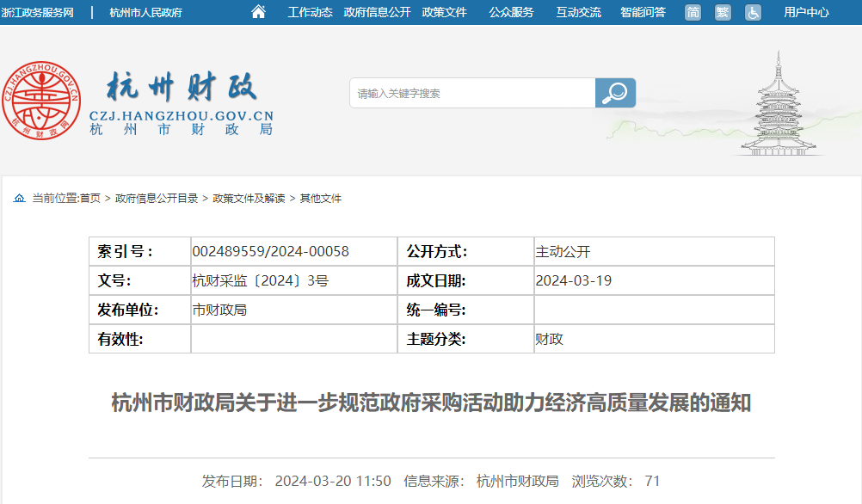Click the home icon in top navigation
The height and width of the screenshot is (504, 862).
[258, 11]
